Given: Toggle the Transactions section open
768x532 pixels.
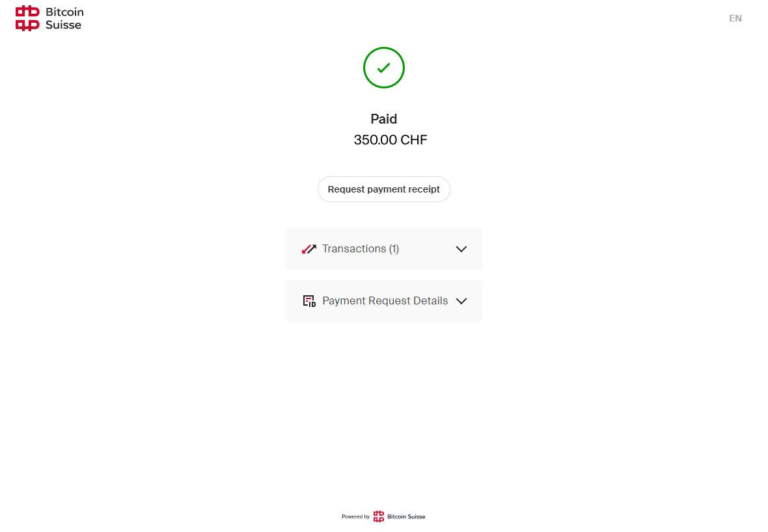Looking at the screenshot, I should click(x=384, y=248).
